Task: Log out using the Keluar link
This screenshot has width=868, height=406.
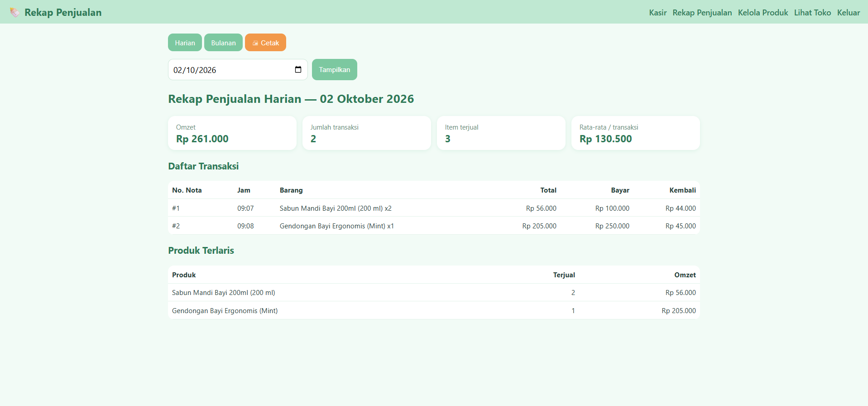Action: (849, 13)
